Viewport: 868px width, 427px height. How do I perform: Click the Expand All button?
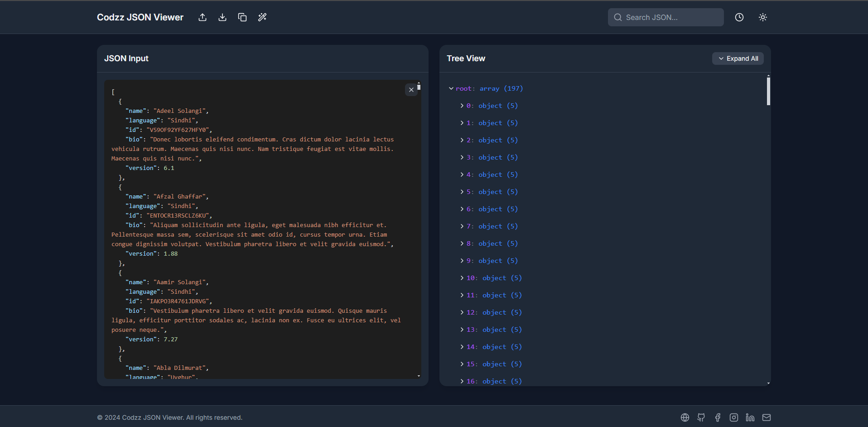pyautogui.click(x=738, y=58)
